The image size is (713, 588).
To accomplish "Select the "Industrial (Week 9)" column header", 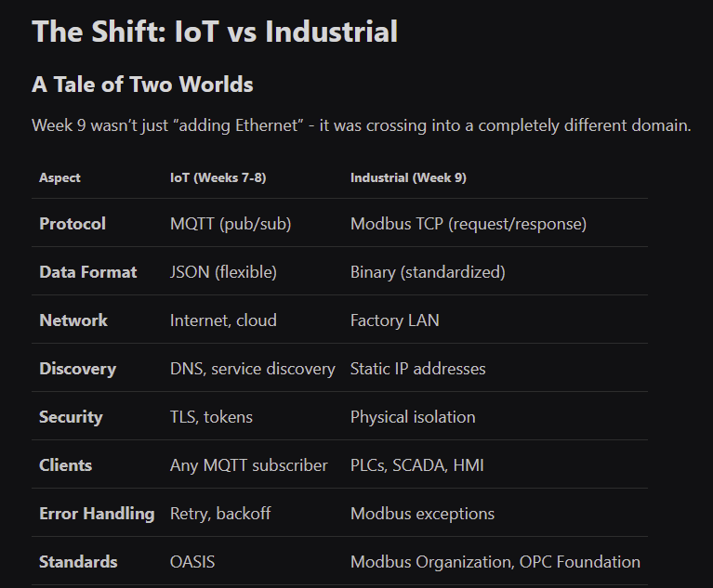I will [408, 177].
